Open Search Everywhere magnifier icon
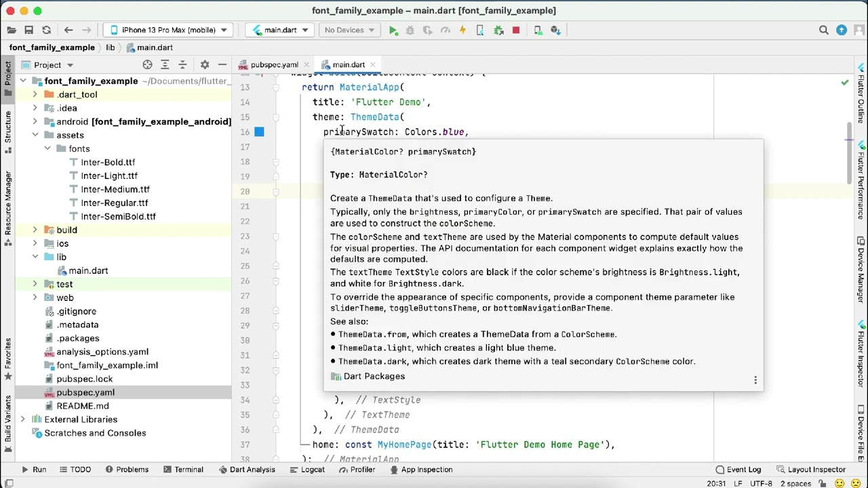This screenshot has height=488, width=868. point(824,30)
